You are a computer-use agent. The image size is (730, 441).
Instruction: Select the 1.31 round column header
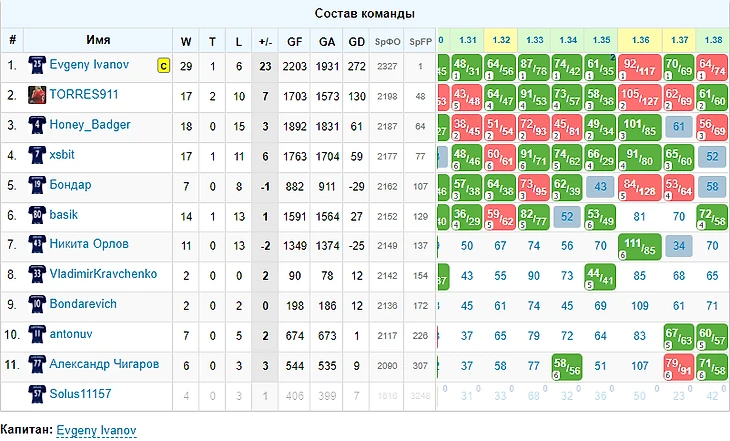(468, 40)
